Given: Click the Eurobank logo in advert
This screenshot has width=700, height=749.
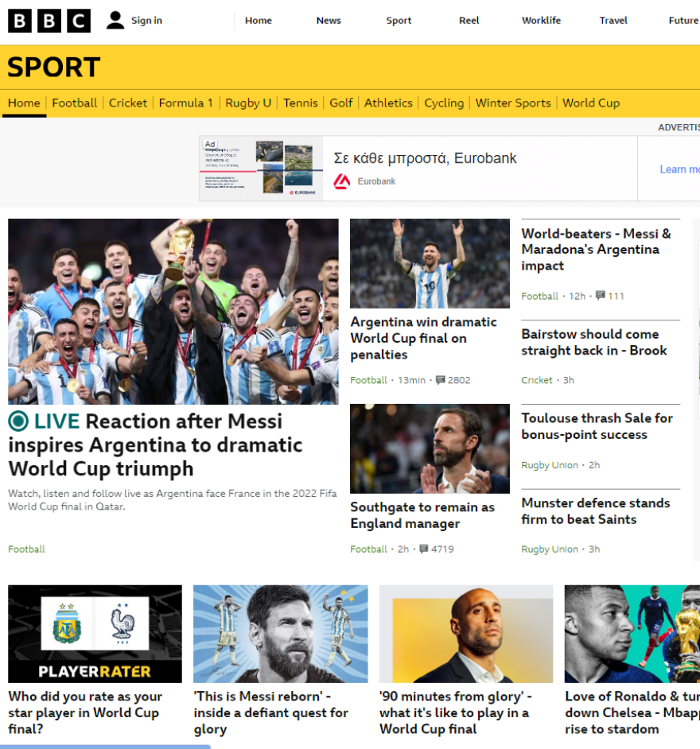Looking at the screenshot, I should pos(341,181).
